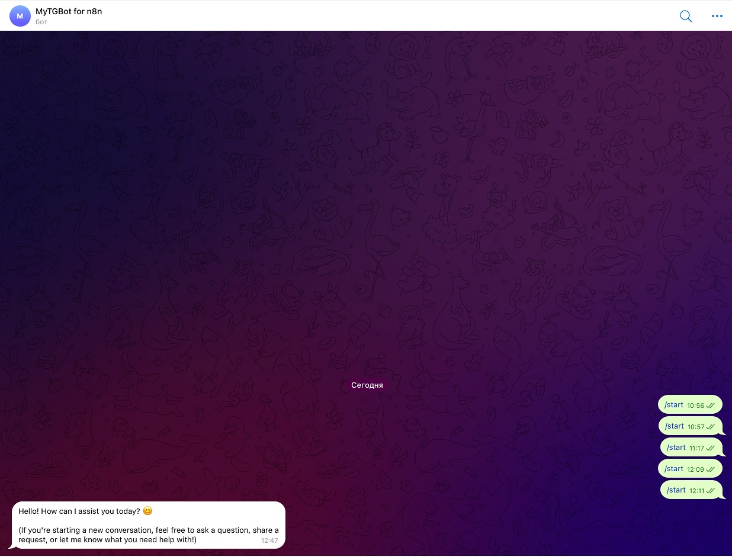Open the three-dot more options menu
Viewport: 732px width, 560px height.
coord(717,16)
